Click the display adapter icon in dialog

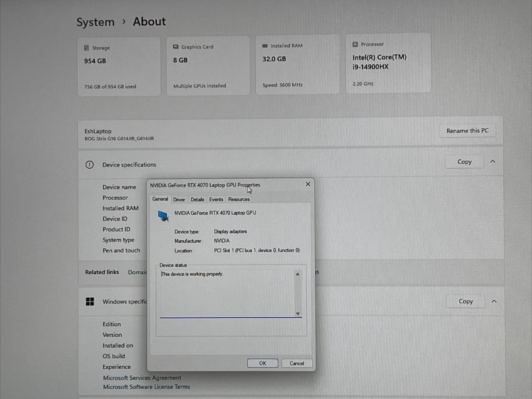pyautogui.click(x=163, y=216)
